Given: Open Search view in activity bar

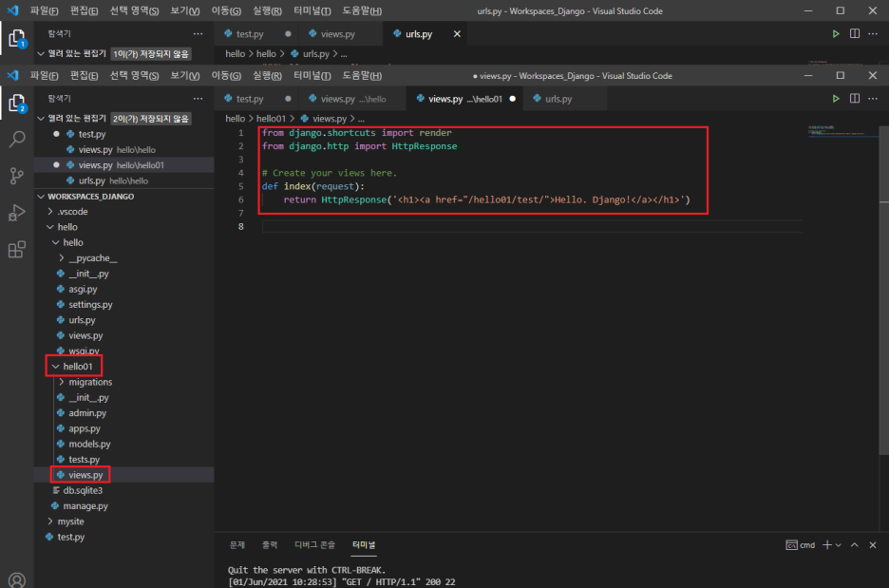Looking at the screenshot, I should click(x=17, y=140).
